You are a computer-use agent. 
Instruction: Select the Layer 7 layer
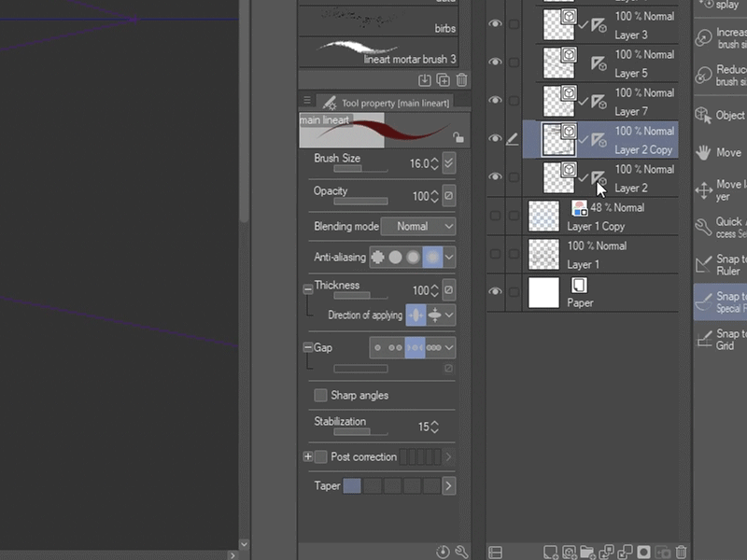point(631,111)
